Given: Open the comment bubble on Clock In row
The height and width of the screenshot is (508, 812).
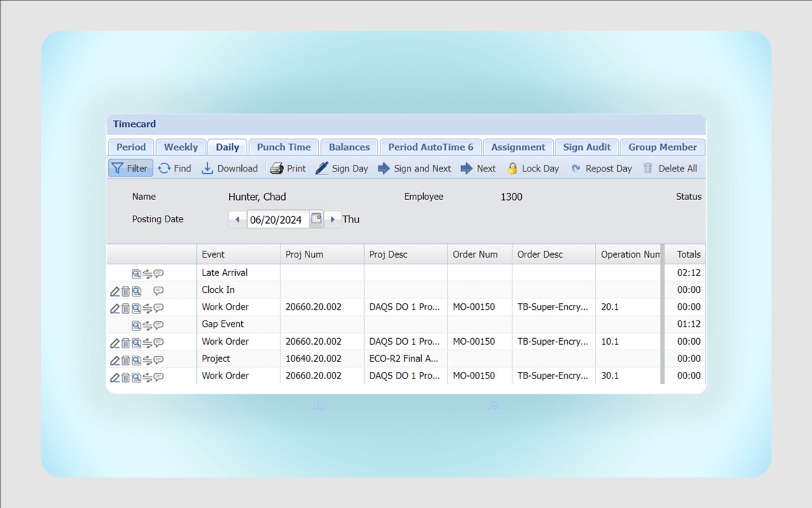Looking at the screenshot, I should tap(158, 291).
